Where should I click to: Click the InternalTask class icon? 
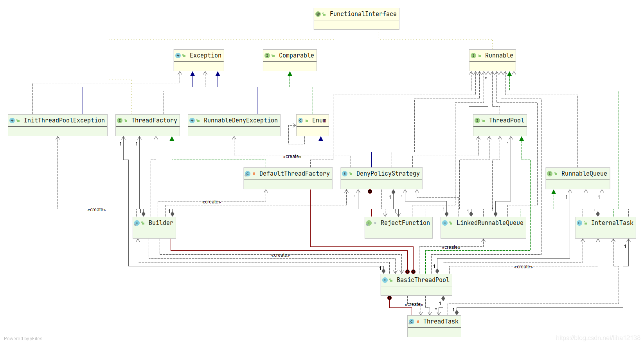[579, 223]
